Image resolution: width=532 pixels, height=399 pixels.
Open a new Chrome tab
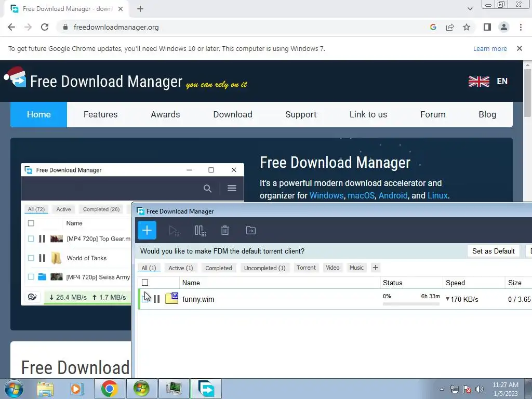[140, 9]
